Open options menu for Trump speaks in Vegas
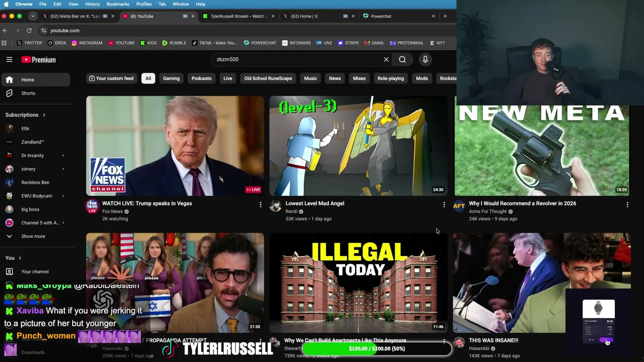The image size is (644, 362). click(260, 205)
